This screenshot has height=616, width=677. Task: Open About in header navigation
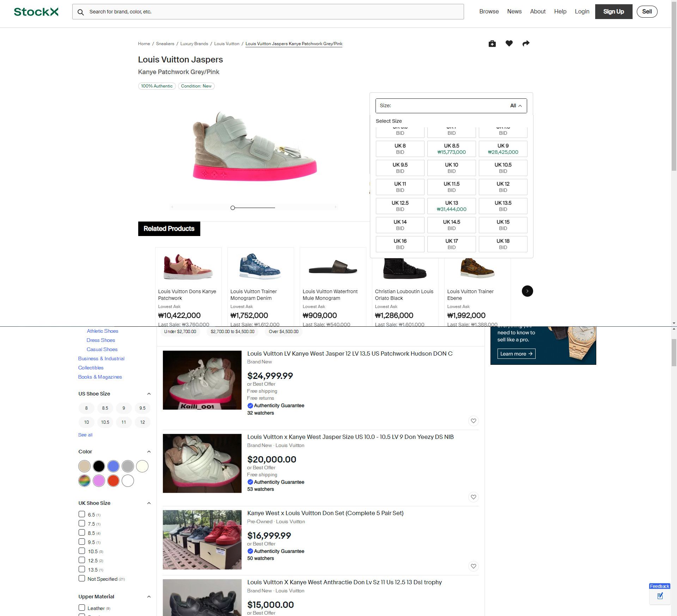pos(538,12)
